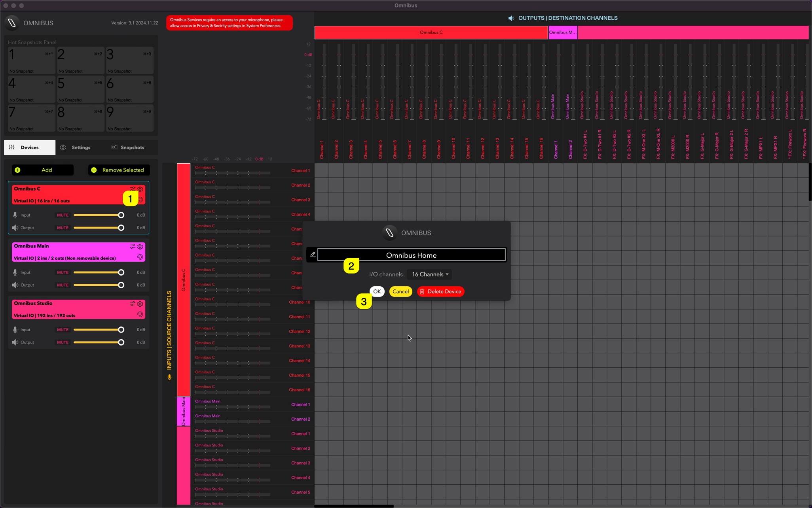Image resolution: width=812 pixels, height=508 pixels.
Task: Click the Delete Device button
Action: pos(440,292)
